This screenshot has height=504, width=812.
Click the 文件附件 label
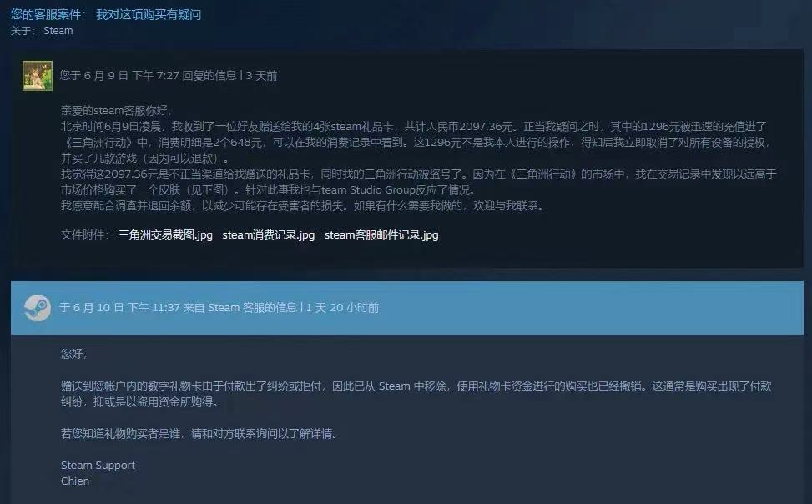tap(84, 235)
